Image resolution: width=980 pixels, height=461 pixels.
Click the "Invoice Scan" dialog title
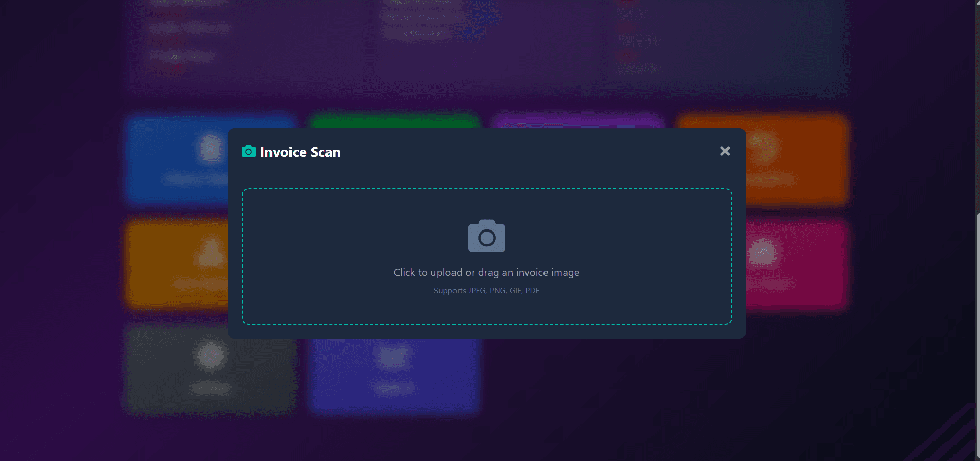(x=300, y=152)
